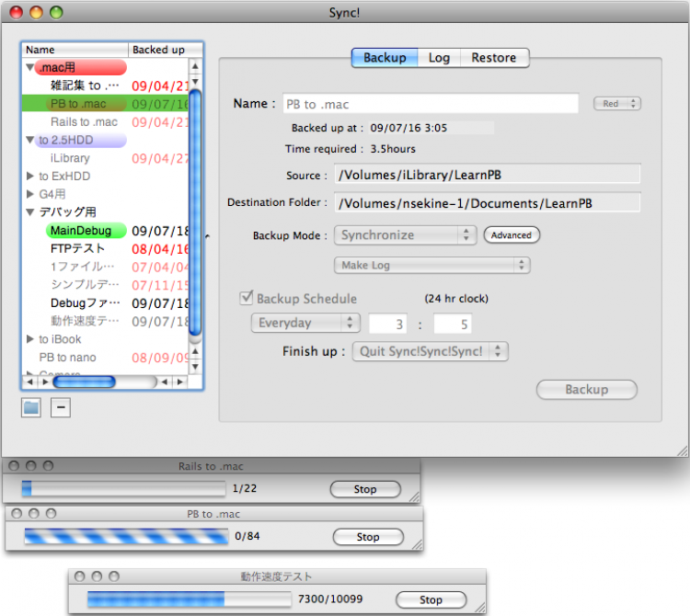Image resolution: width=690 pixels, height=616 pixels.
Task: Click the schedule hour field showing 3
Action: pyautogui.click(x=387, y=324)
